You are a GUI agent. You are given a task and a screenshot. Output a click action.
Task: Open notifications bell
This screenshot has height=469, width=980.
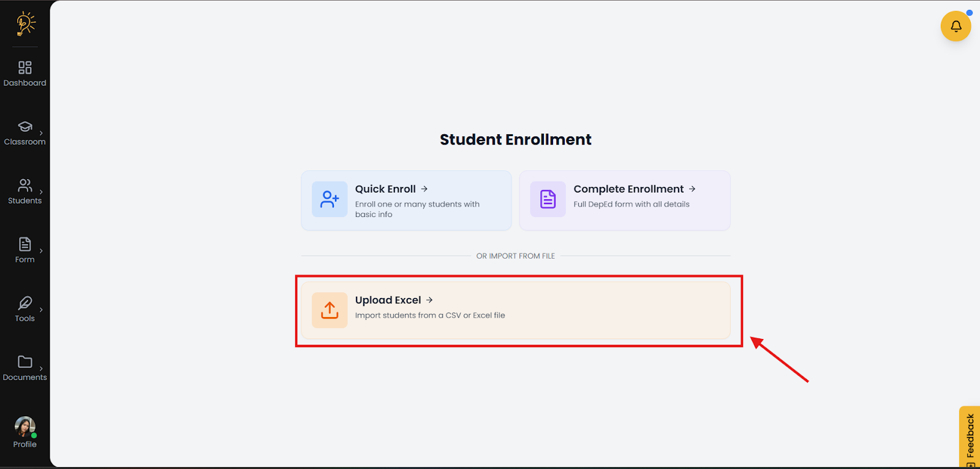(956, 26)
